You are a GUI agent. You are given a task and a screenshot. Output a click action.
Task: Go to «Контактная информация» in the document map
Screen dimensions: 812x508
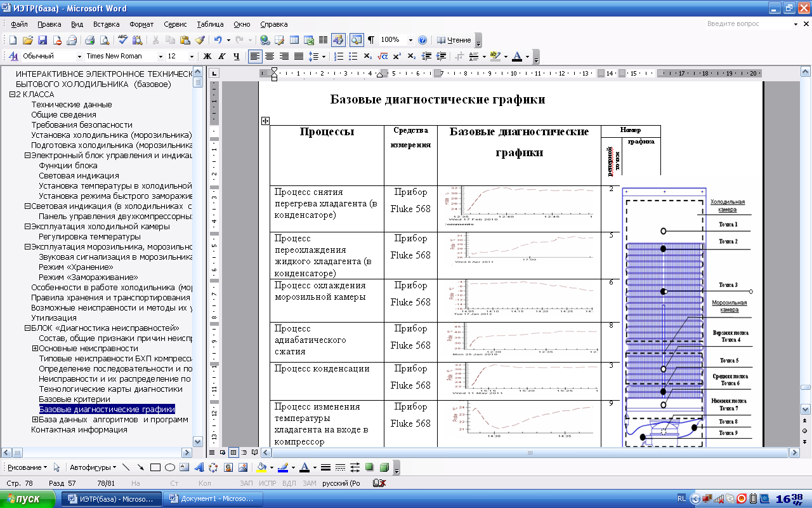click(x=79, y=430)
